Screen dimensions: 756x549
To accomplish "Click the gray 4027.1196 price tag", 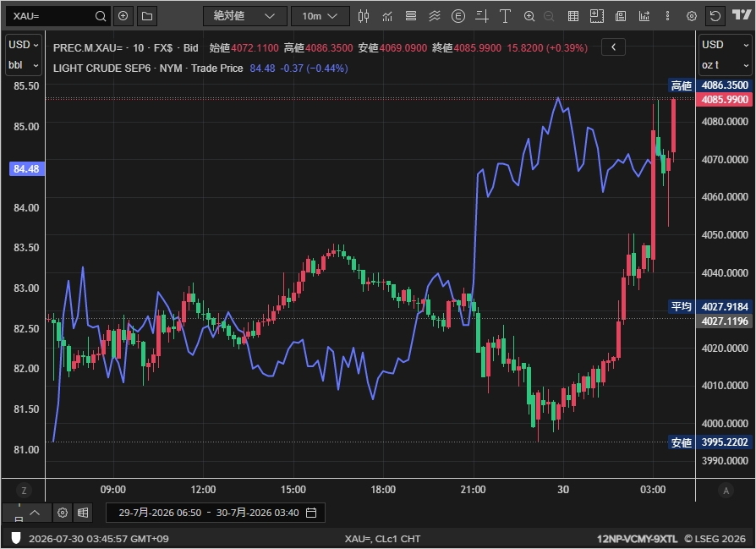I will coord(724,321).
